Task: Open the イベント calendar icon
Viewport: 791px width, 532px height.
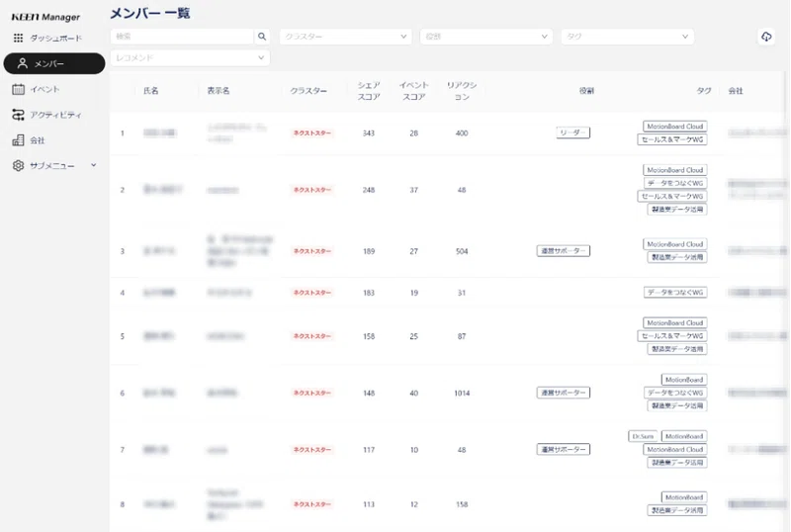Action: point(18,89)
